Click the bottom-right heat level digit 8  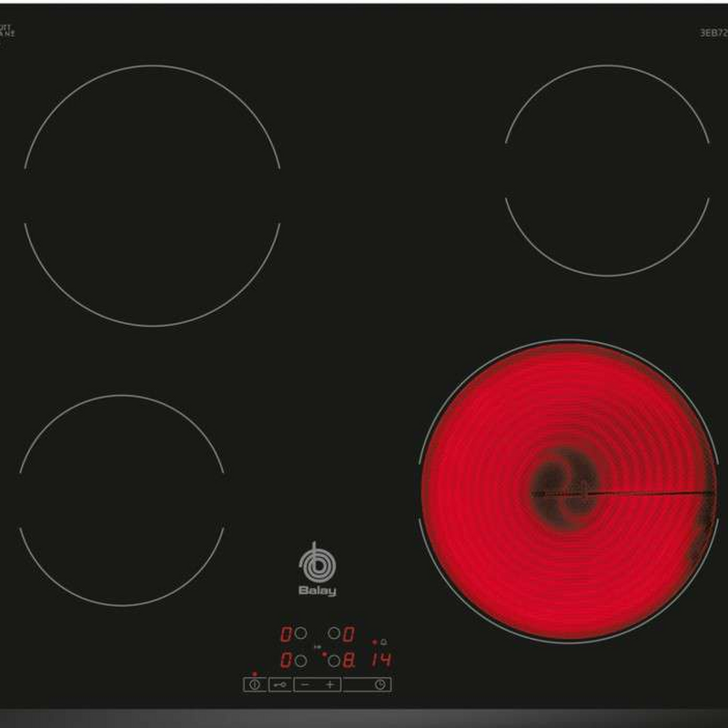point(349,660)
